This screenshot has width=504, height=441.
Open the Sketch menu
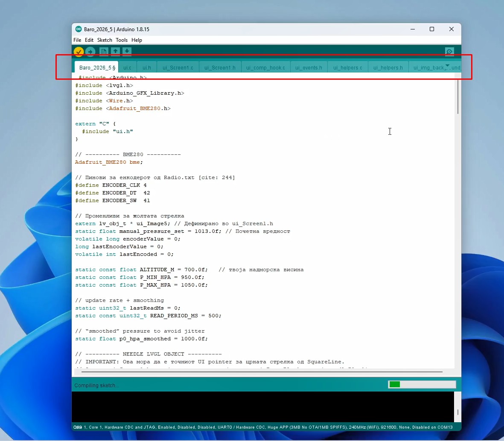pyautogui.click(x=105, y=40)
